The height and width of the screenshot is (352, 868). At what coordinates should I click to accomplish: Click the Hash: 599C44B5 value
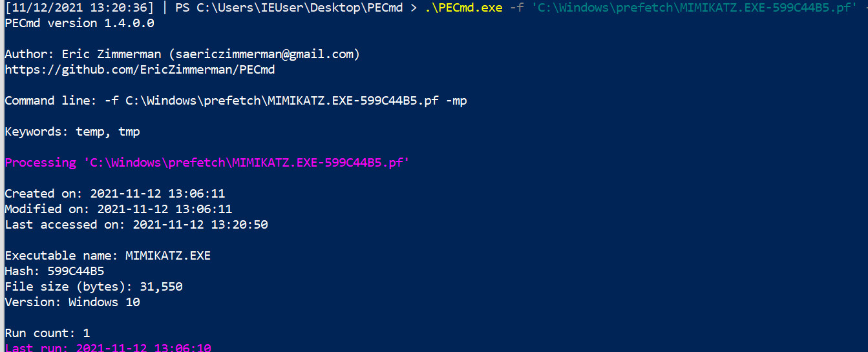[x=76, y=271]
